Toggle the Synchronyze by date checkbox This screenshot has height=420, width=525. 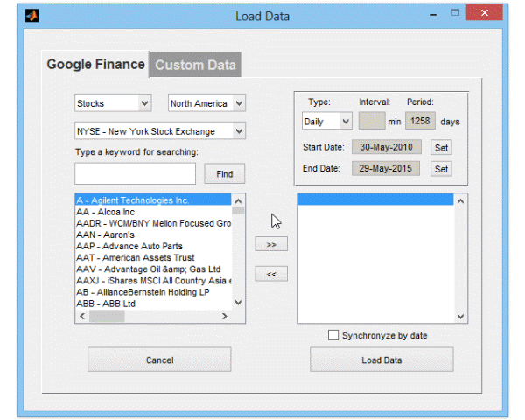(333, 335)
